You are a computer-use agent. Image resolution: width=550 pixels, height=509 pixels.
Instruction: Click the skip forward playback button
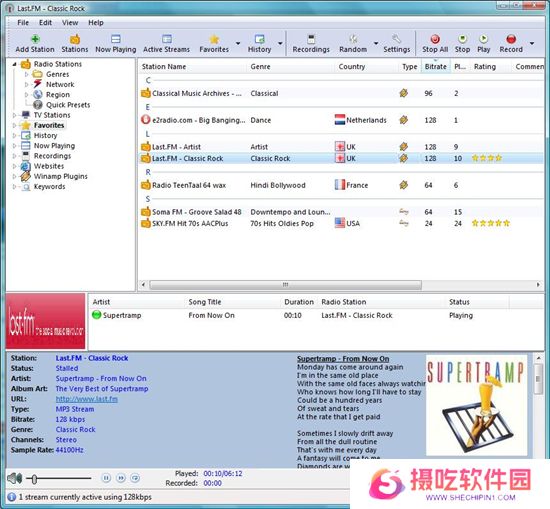(121, 478)
